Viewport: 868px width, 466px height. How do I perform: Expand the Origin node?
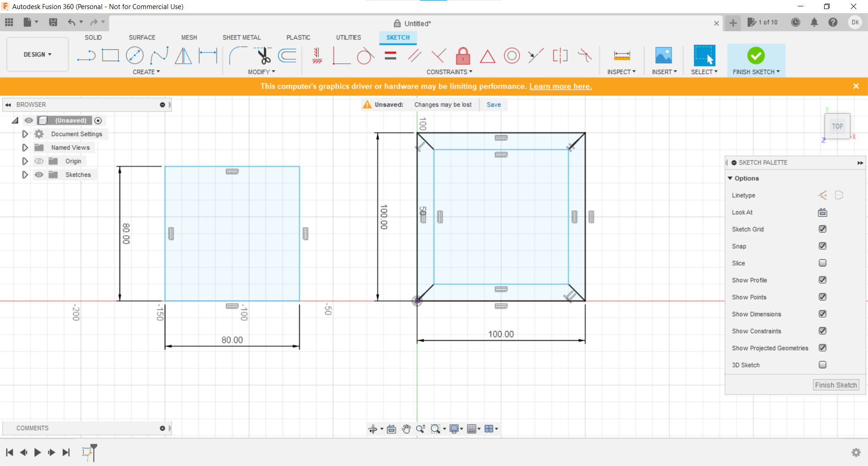(25, 161)
